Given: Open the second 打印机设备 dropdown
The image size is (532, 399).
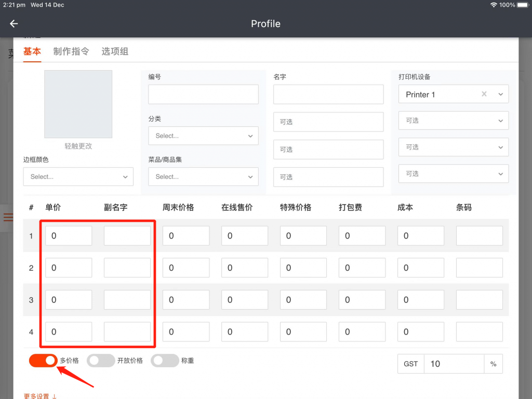Looking at the screenshot, I should coord(453,121).
